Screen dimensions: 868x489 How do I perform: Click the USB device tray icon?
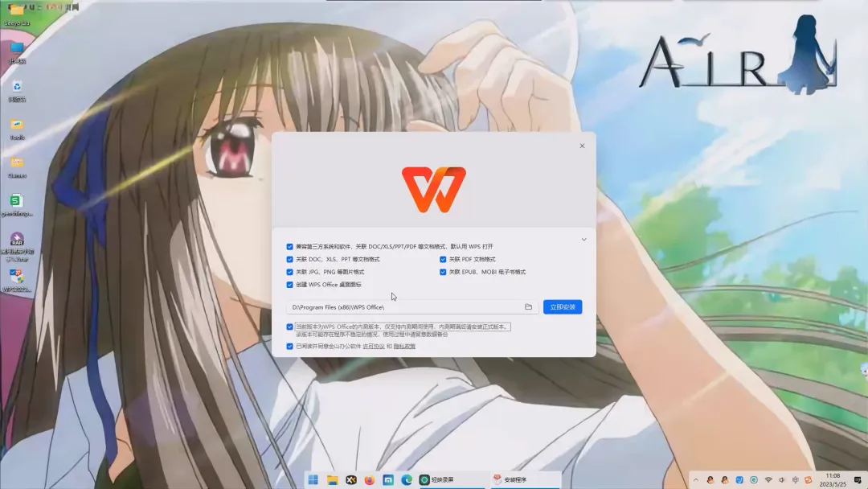point(796,480)
